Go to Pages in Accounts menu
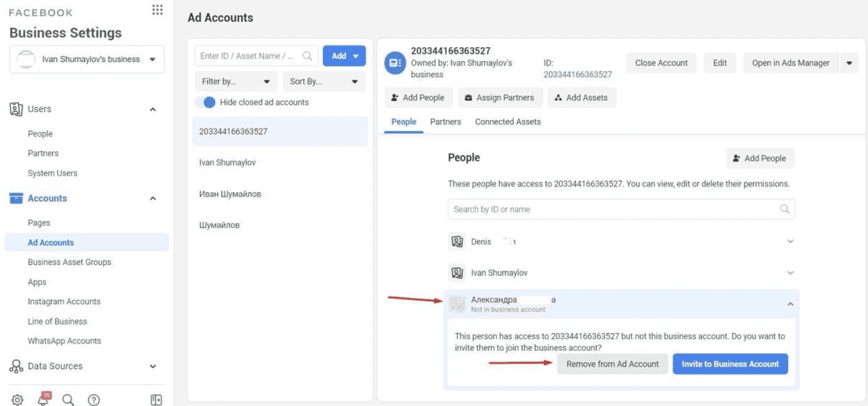This screenshot has height=406, width=868. (39, 223)
